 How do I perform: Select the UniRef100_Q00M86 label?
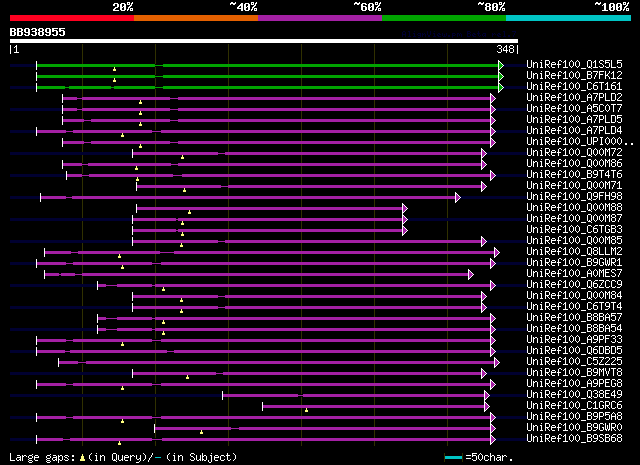tap(574, 163)
